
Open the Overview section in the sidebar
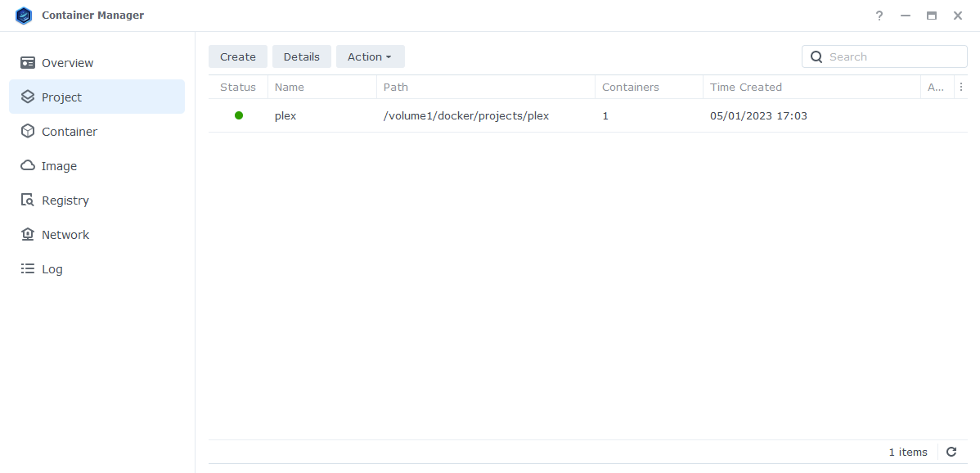click(x=67, y=62)
